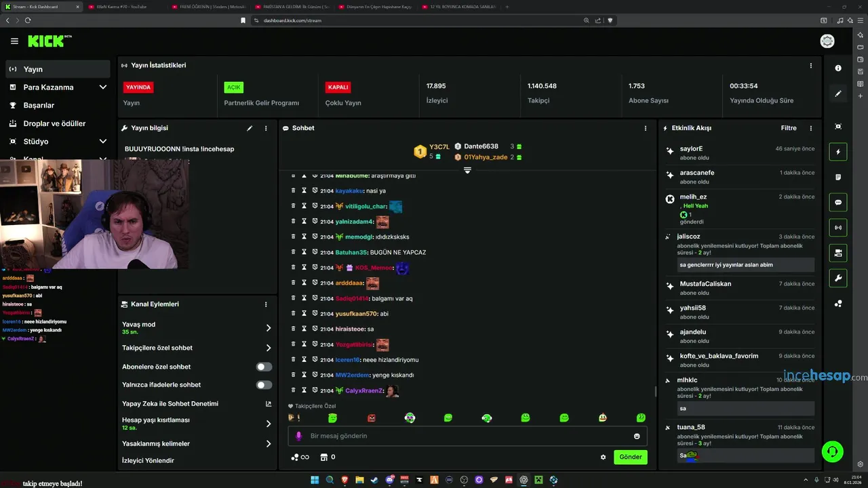Click İzleyici Yönlendir option
The image size is (868, 488).
[x=148, y=461]
